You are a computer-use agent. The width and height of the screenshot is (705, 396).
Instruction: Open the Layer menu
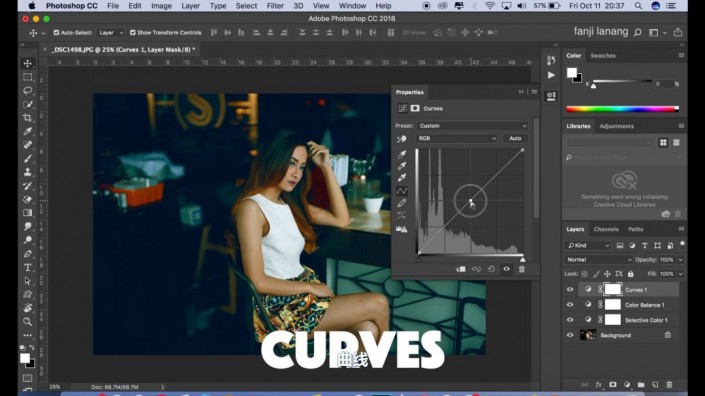[190, 6]
